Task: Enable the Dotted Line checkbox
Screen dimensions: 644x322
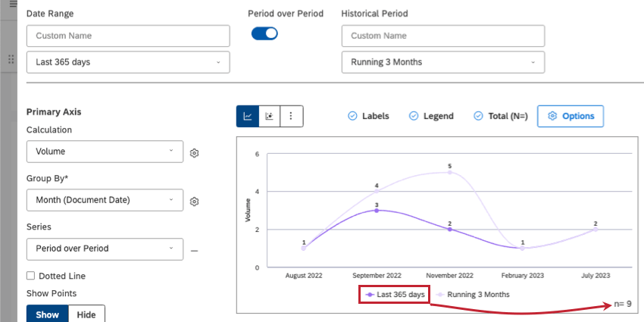Action: (x=31, y=276)
